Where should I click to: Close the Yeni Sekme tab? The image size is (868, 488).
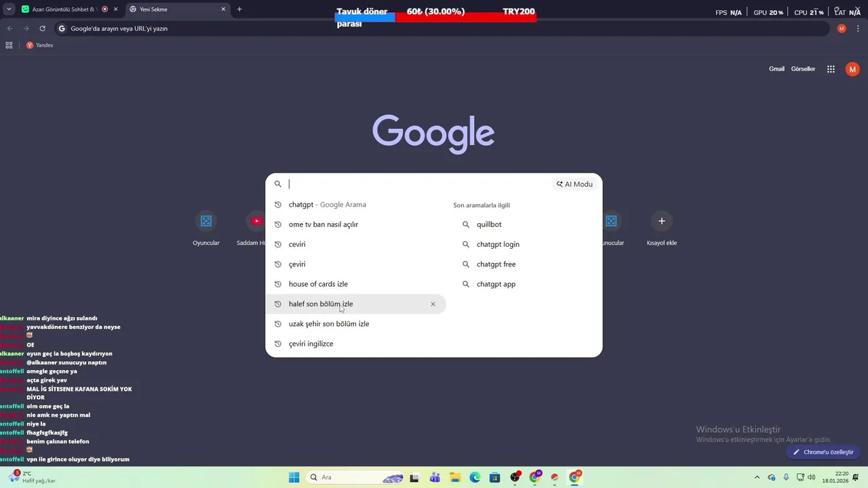(224, 9)
